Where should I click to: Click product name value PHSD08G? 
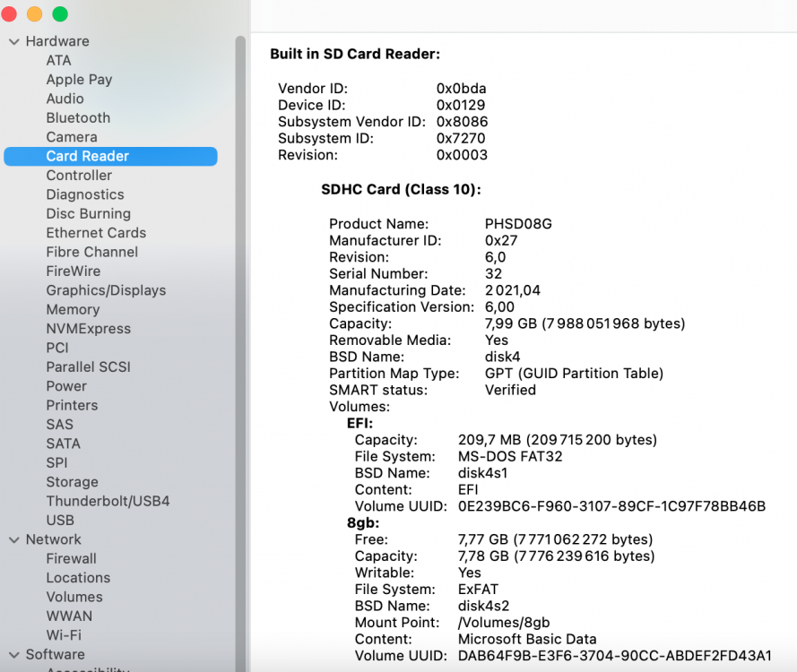coord(518,224)
